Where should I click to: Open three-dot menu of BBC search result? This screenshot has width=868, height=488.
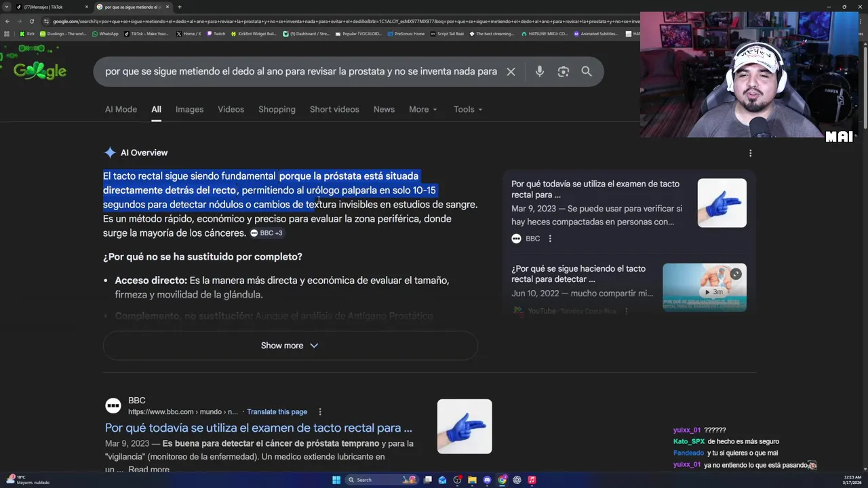(x=320, y=411)
